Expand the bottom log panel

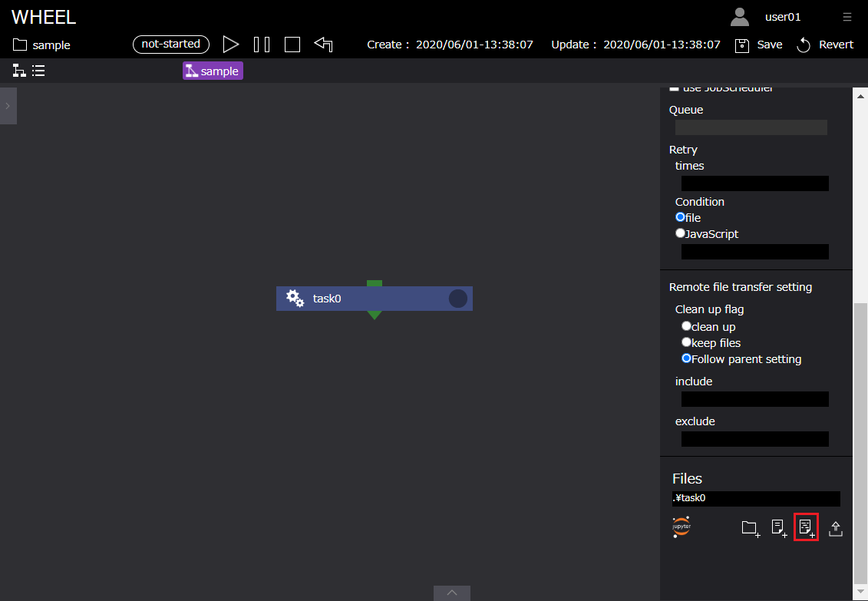(452, 593)
